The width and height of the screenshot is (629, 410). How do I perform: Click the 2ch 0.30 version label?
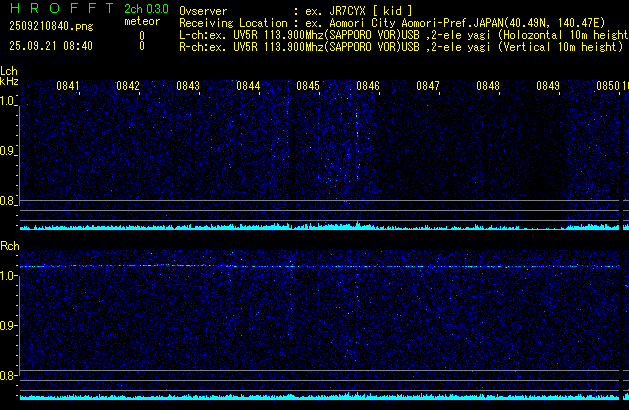(146, 9)
